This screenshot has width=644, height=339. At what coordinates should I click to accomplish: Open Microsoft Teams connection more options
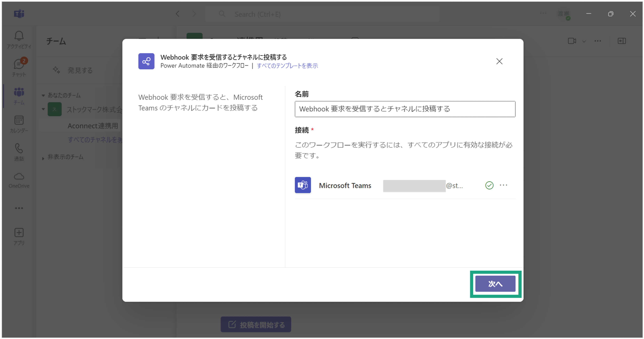tap(503, 185)
